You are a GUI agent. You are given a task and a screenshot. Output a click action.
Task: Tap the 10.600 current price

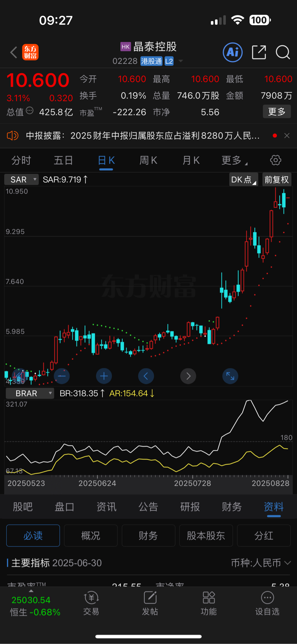click(x=38, y=80)
